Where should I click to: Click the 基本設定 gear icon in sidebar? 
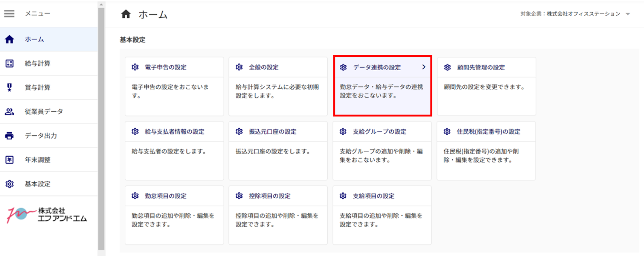(9, 184)
